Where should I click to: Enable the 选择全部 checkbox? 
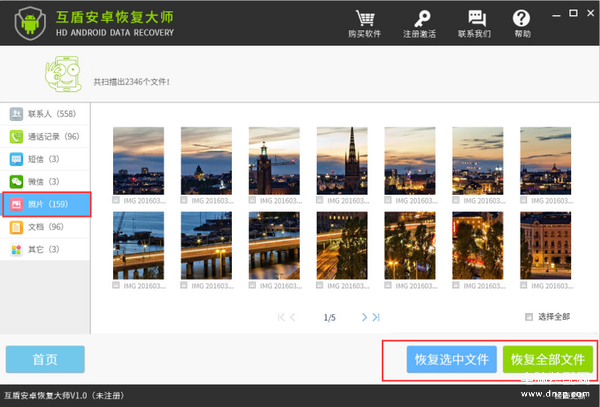(x=530, y=317)
